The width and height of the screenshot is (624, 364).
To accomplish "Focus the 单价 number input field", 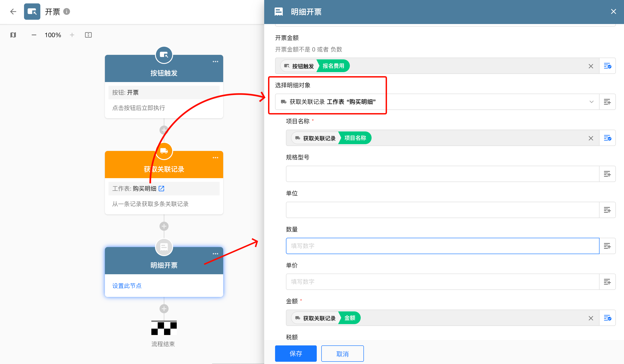I will [442, 281].
